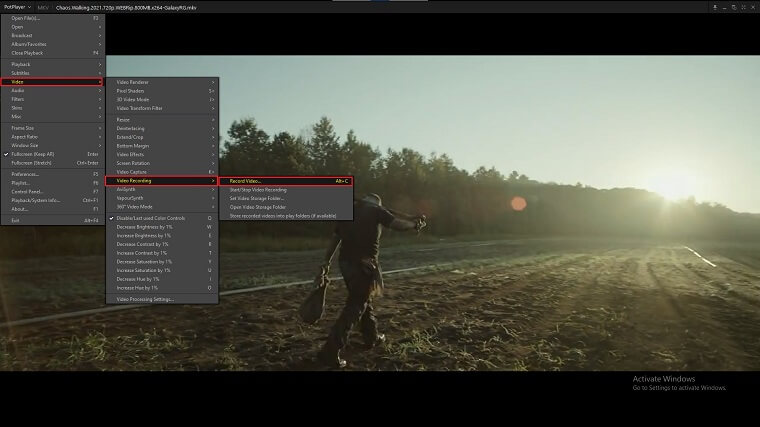This screenshot has width=760, height=427.
Task: Open the Pixel Shaders submenu
Action: click(x=162, y=91)
